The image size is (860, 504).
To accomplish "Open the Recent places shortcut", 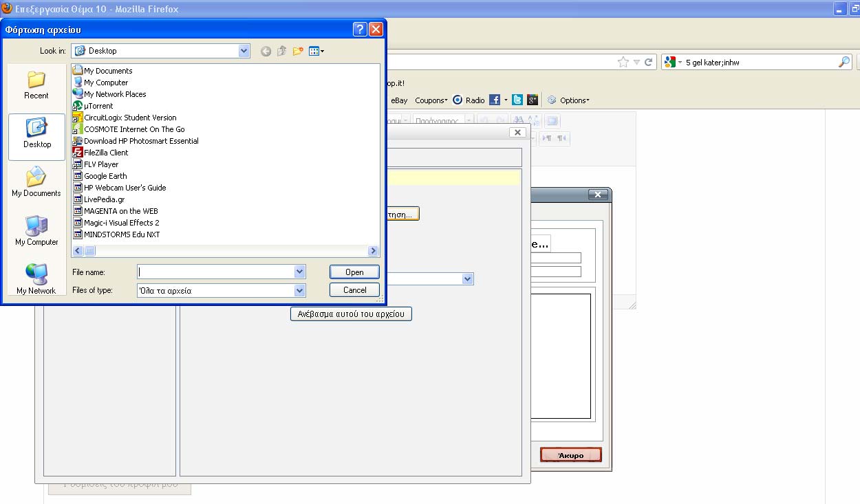I will [x=36, y=85].
